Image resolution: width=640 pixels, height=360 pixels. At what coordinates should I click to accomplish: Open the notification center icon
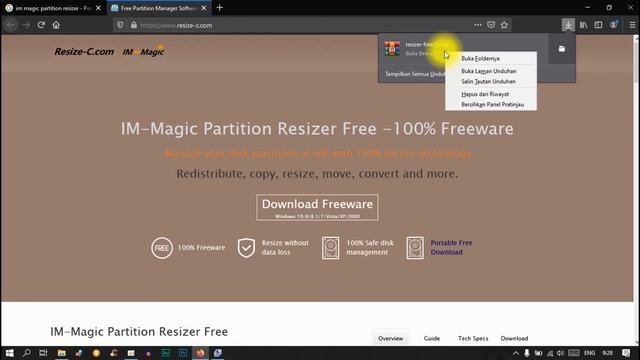[x=626, y=353]
